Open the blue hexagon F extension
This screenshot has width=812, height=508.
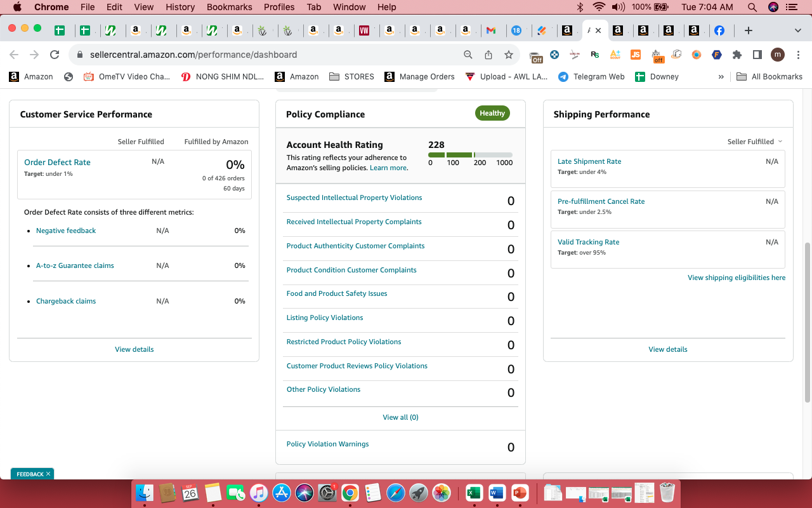[717, 55]
